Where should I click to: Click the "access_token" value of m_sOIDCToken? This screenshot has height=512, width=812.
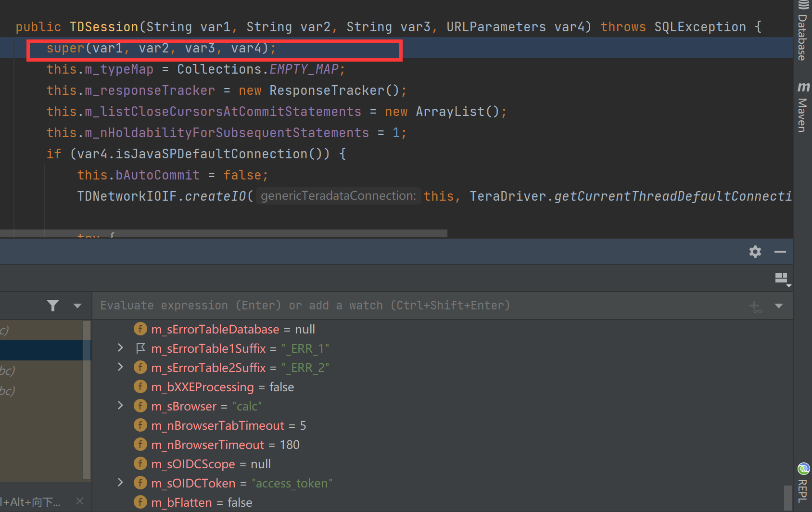point(292,483)
